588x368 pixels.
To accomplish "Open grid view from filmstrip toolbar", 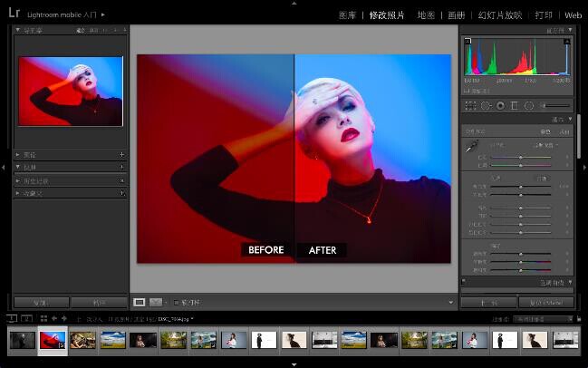I will tap(43, 319).
